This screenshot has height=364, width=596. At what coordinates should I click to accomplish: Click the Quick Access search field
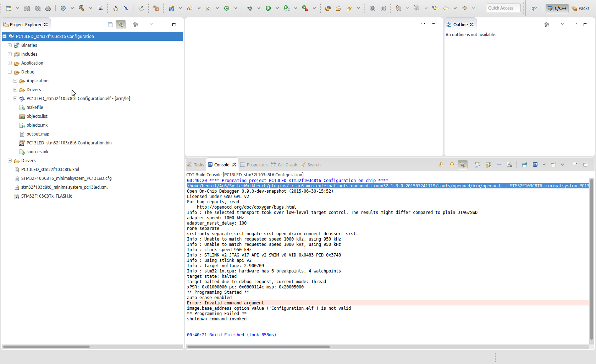[x=503, y=8]
